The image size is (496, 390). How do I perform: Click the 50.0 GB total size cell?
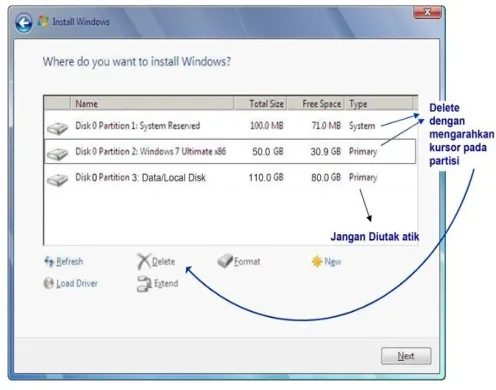click(268, 152)
